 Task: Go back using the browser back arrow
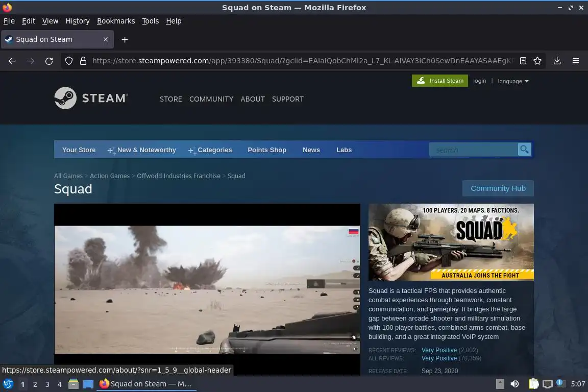pyautogui.click(x=12, y=61)
